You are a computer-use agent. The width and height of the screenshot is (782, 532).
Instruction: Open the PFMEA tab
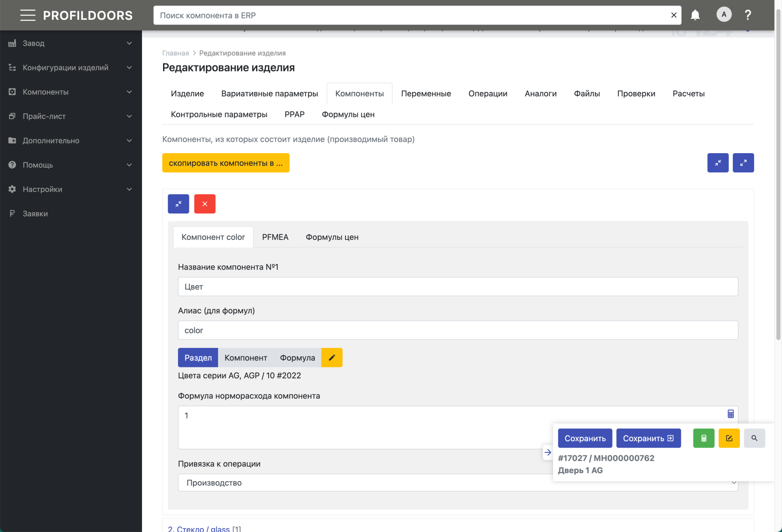coord(275,237)
